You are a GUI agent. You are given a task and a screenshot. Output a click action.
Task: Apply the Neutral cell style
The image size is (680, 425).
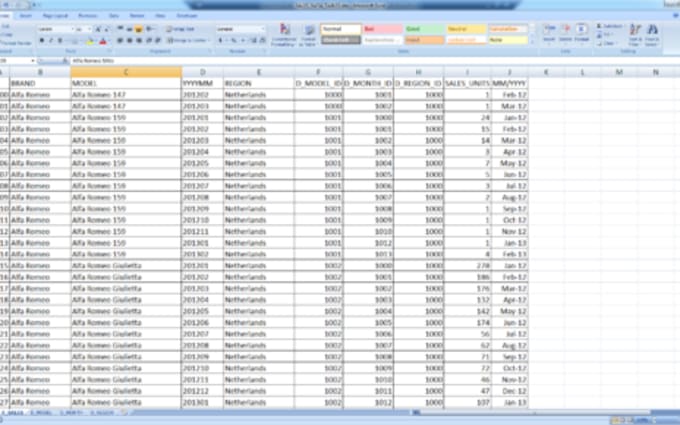tap(466, 29)
